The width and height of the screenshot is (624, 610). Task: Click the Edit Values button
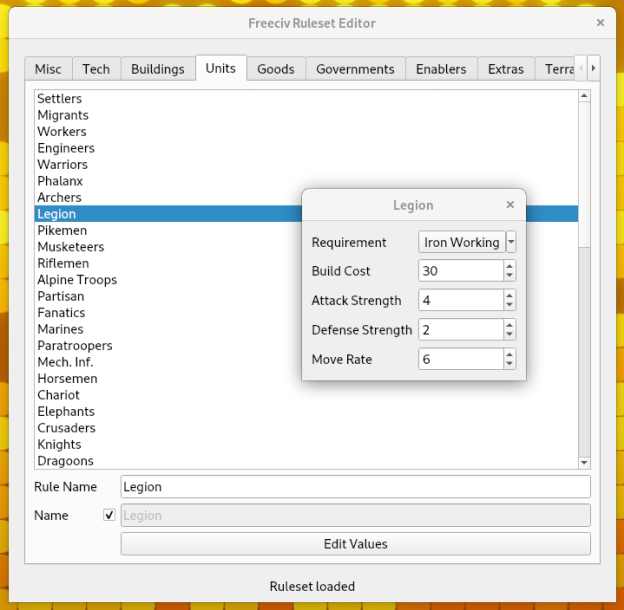(x=355, y=544)
